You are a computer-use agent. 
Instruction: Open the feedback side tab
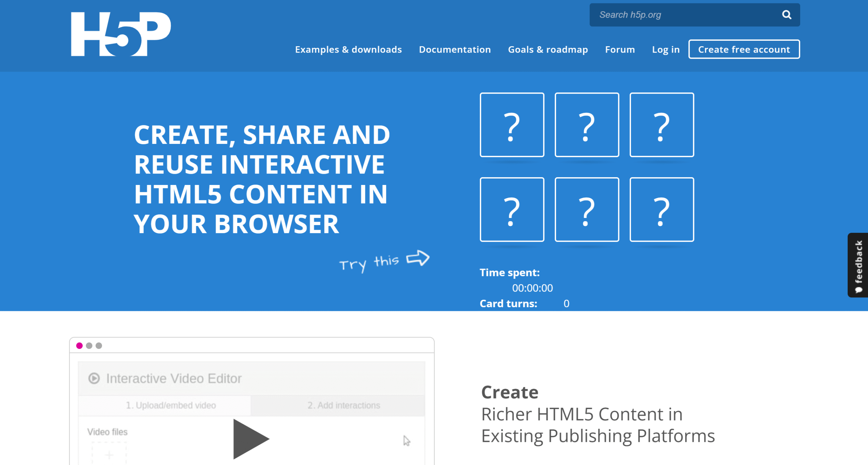[858, 265]
